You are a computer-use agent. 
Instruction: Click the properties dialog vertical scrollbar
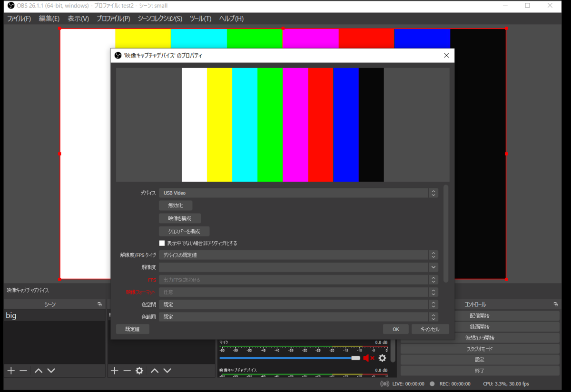pos(446,233)
